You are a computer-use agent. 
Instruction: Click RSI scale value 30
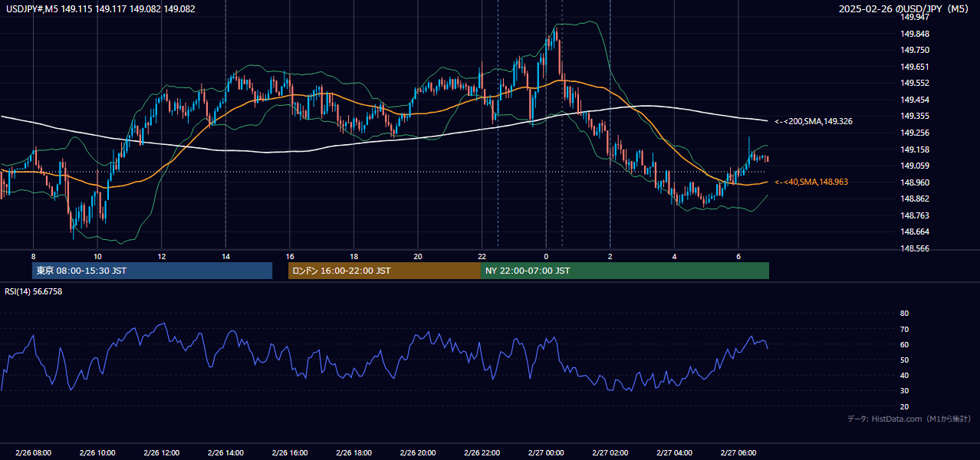(x=905, y=391)
